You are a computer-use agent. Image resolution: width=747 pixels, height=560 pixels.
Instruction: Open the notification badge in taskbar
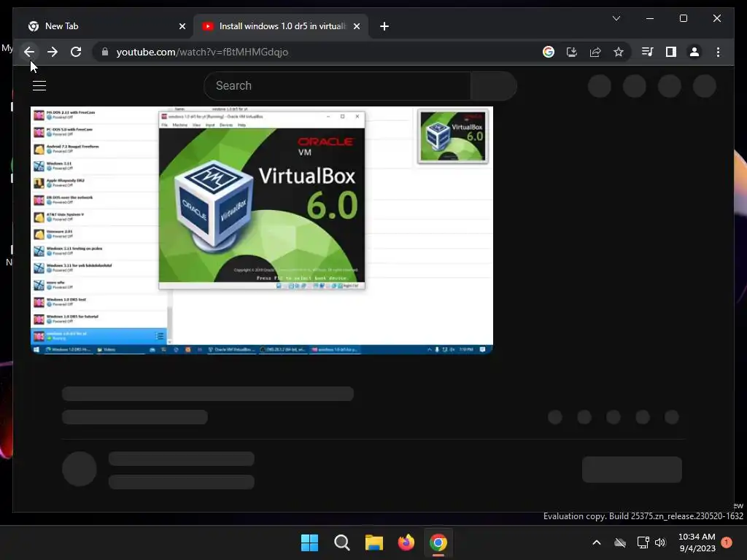tap(727, 542)
